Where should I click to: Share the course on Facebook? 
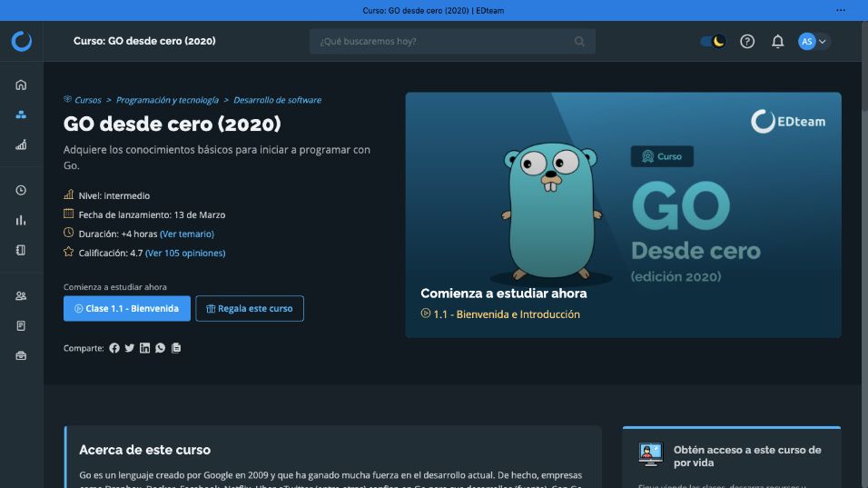pyautogui.click(x=114, y=348)
